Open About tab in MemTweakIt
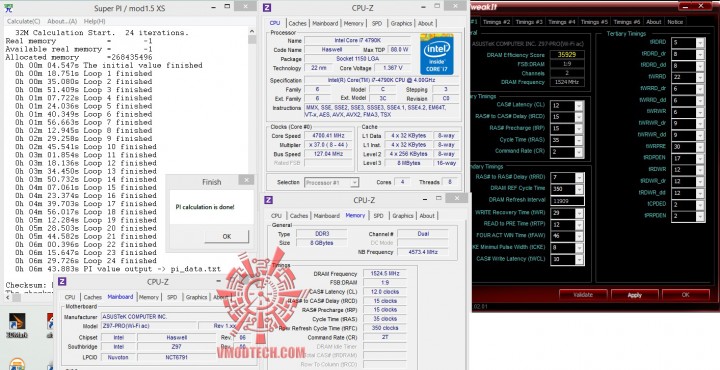 [653, 22]
